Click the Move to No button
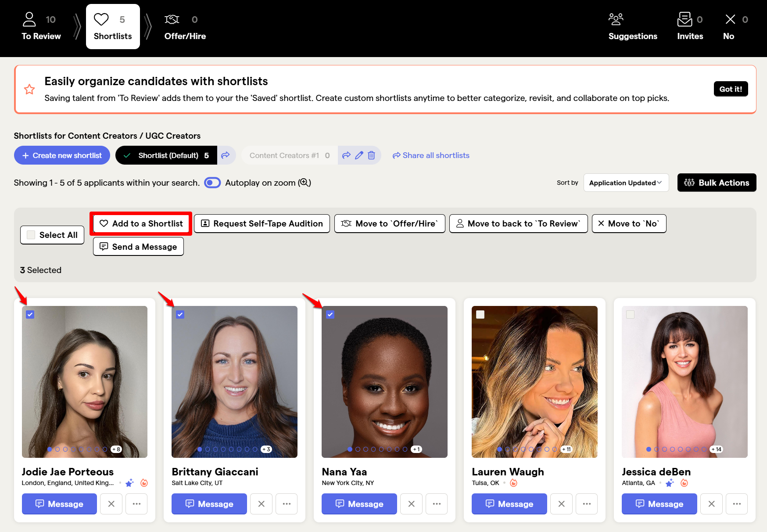Image resolution: width=767 pixels, height=532 pixels. (x=629, y=223)
